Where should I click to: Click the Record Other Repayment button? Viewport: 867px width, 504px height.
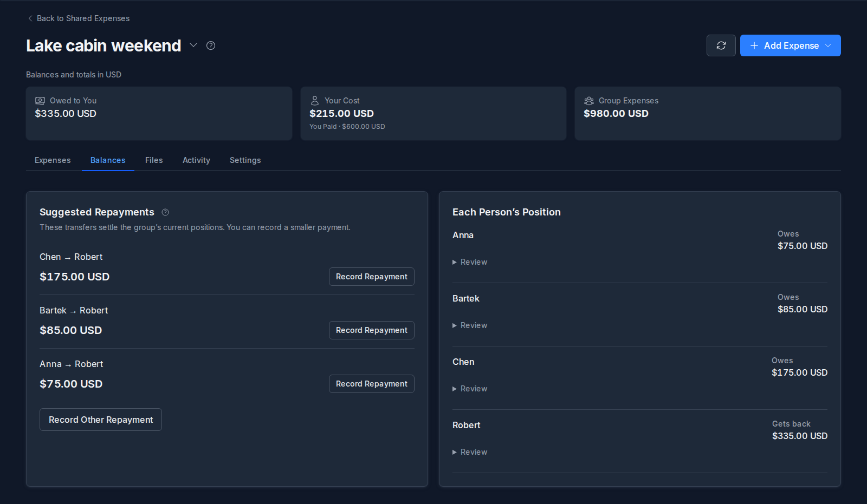coord(101,420)
